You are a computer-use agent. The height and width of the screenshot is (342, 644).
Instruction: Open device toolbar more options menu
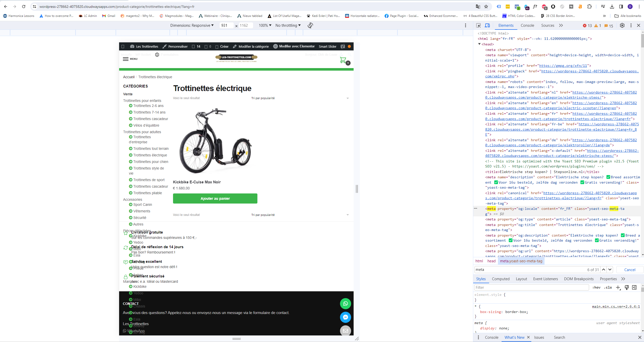tap(465, 25)
